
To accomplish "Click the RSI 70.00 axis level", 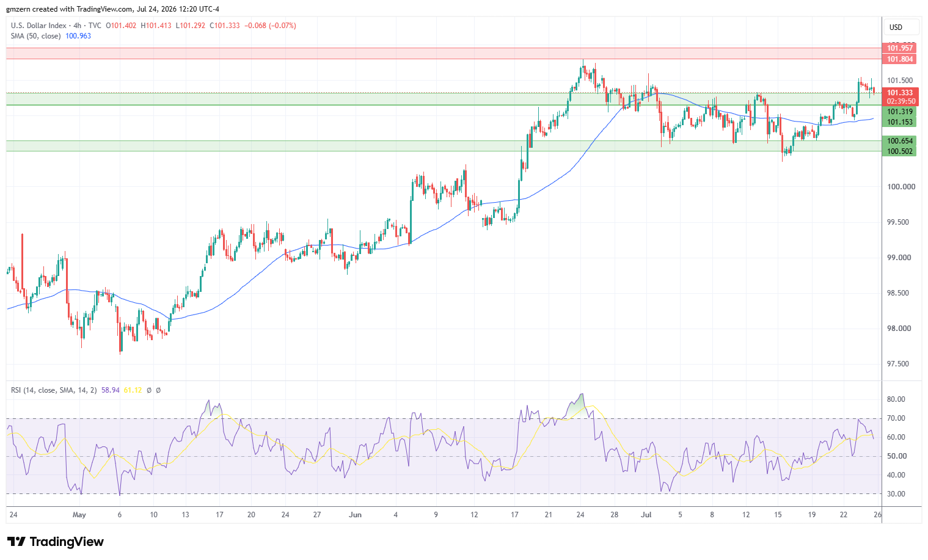I will point(897,418).
